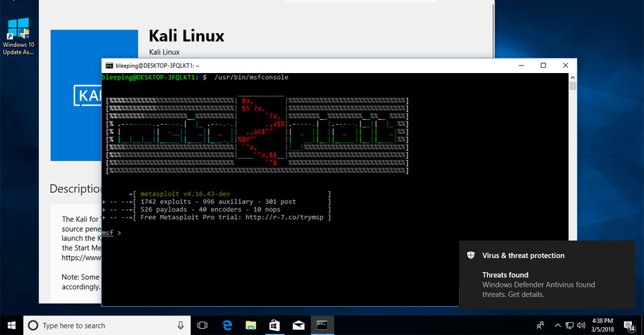Image resolution: width=644 pixels, height=335 pixels.
Task: Click the msf prompt line in console
Action: 111,232
